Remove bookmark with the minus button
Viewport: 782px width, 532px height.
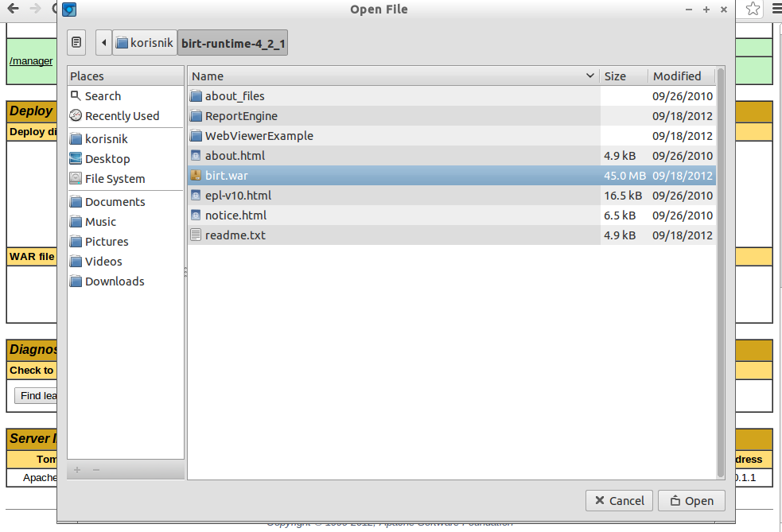(x=96, y=470)
